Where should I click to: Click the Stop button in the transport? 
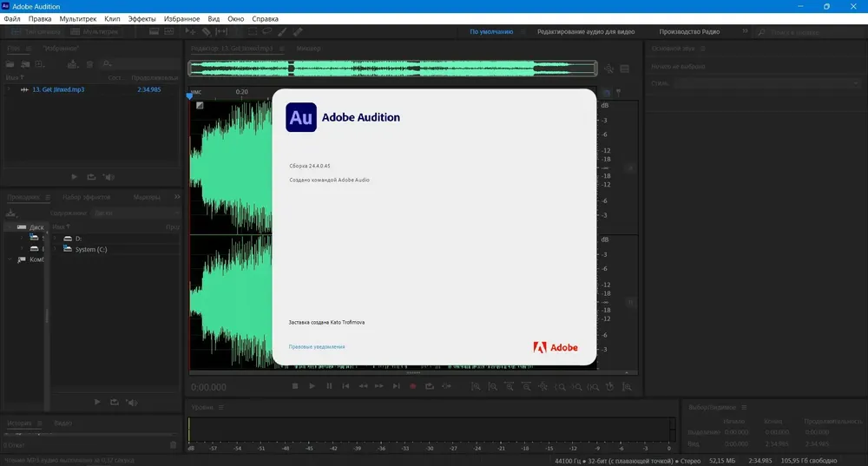(x=295, y=386)
